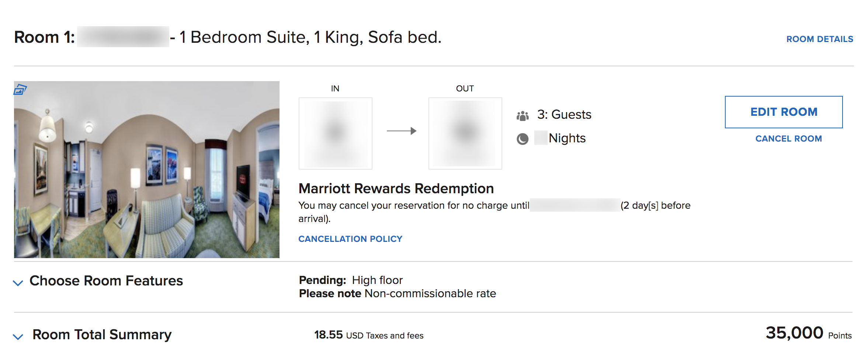Click the 3: Guests label
The height and width of the screenshot is (354, 868).
[564, 115]
